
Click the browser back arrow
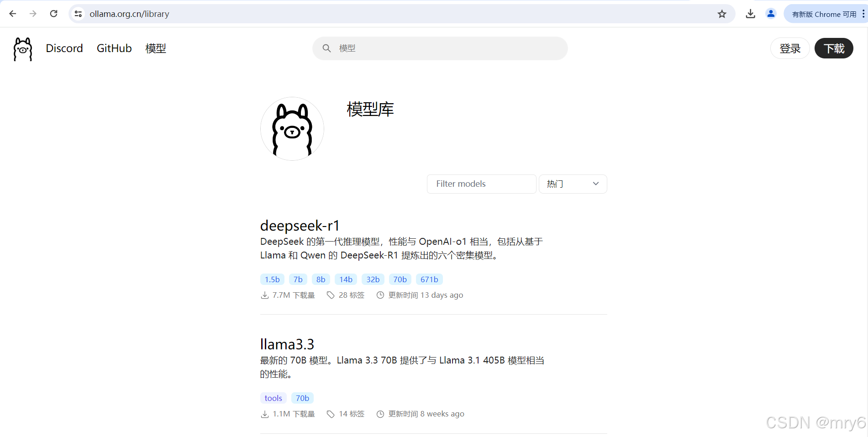pos(12,14)
